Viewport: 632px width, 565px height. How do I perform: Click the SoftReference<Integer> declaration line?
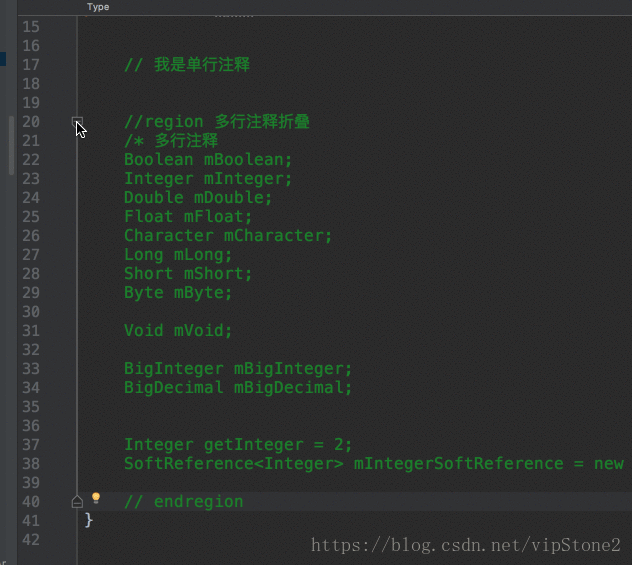(374, 463)
